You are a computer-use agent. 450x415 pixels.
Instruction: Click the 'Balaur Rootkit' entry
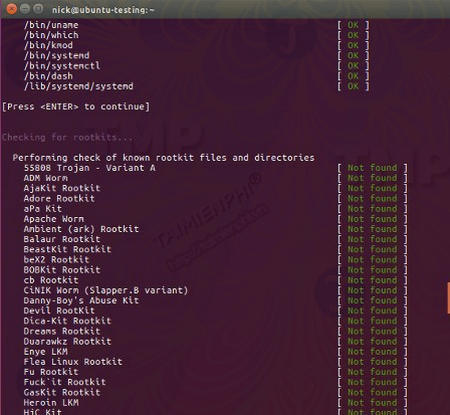pos(62,239)
